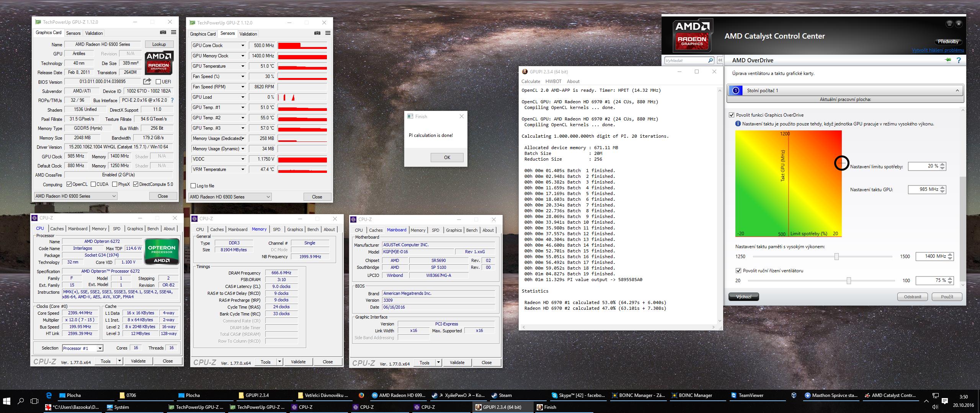Open the Edge browser taskbar icon
The height and width of the screenshot is (413, 980).
49,395
